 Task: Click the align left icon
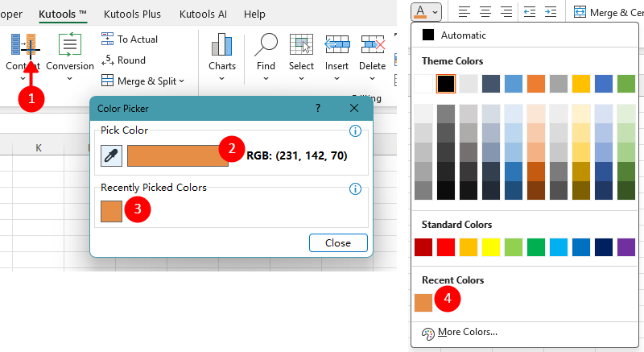click(x=464, y=12)
